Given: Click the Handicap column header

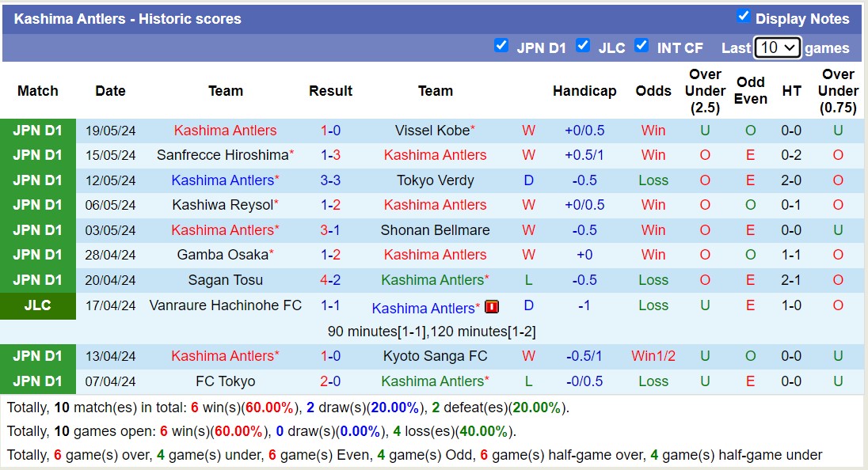Looking at the screenshot, I should point(584,91).
